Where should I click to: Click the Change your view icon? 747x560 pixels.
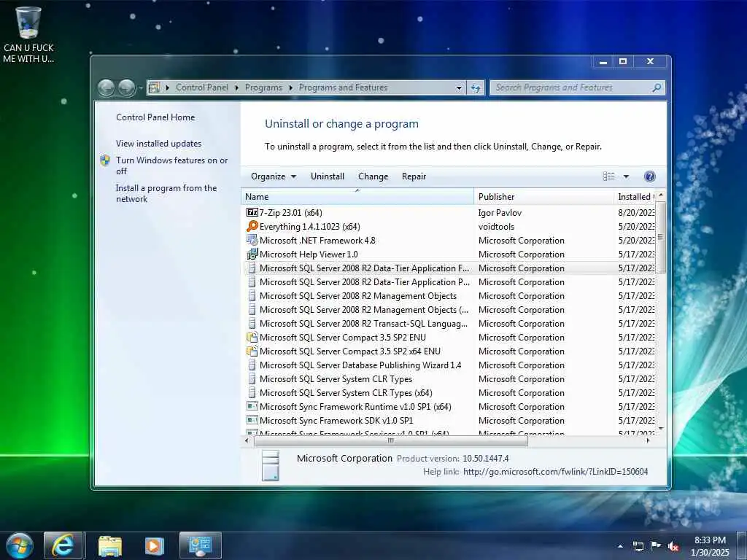[609, 176]
